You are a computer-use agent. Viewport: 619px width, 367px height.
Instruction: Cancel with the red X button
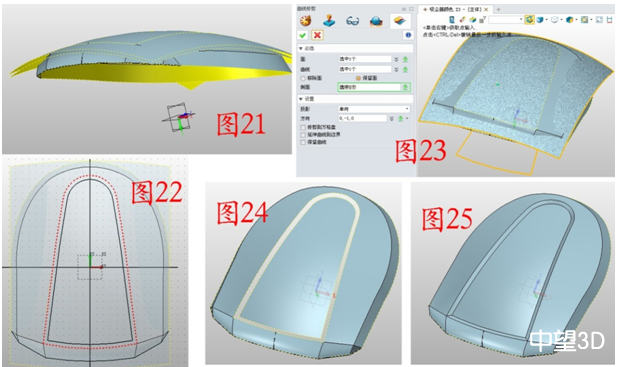317,35
